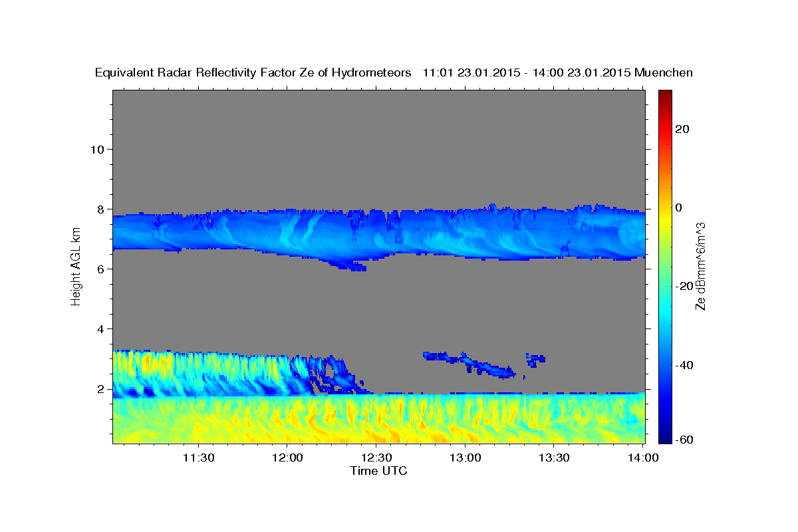The height and width of the screenshot is (532, 798).
Task: Click the date range text '11:01 23.01.2015 - 14:00 23.01.2015 Muenchen'
Action: pyautogui.click(x=558, y=73)
